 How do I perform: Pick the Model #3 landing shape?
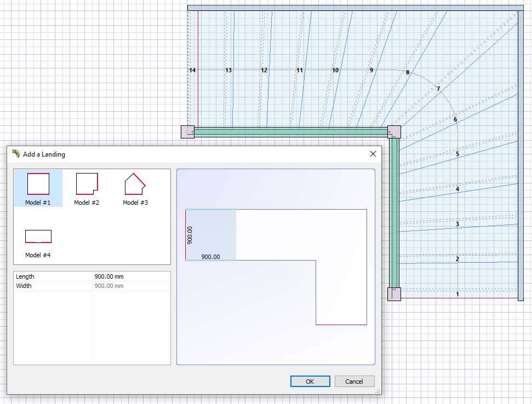click(135, 188)
